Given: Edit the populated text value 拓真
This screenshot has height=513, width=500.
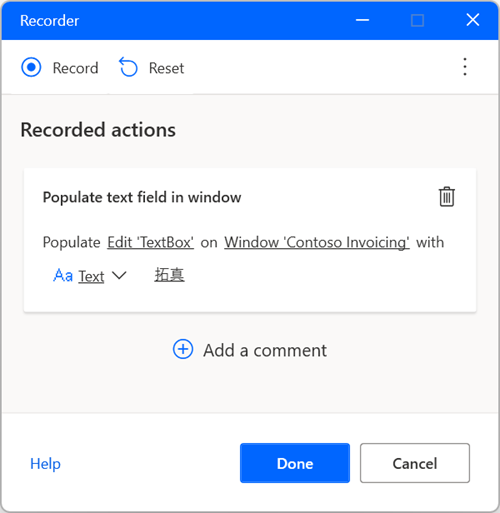Looking at the screenshot, I should pyautogui.click(x=169, y=275).
